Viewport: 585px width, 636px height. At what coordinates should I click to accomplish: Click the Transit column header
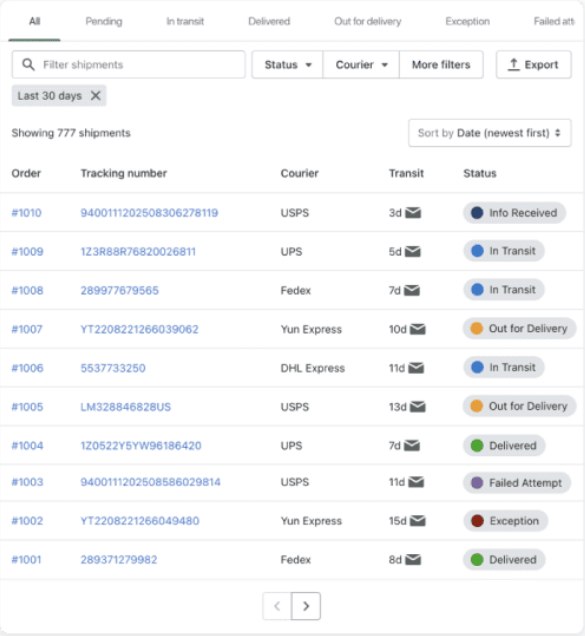[x=406, y=173]
